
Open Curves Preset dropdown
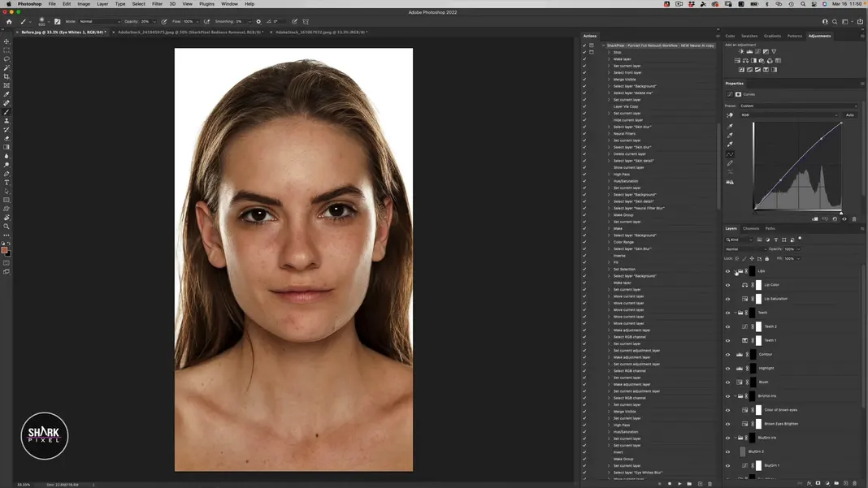798,106
